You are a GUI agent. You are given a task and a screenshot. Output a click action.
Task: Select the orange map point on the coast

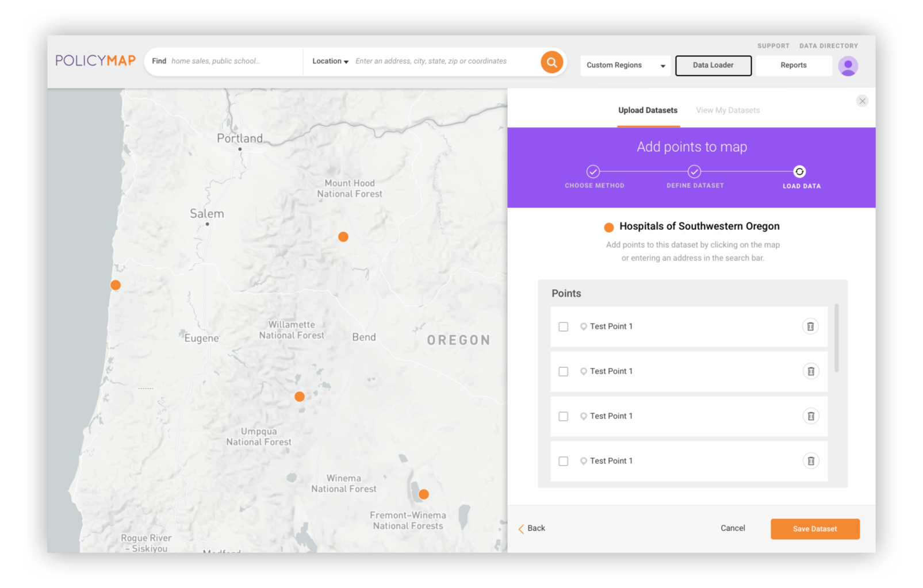coord(116,285)
